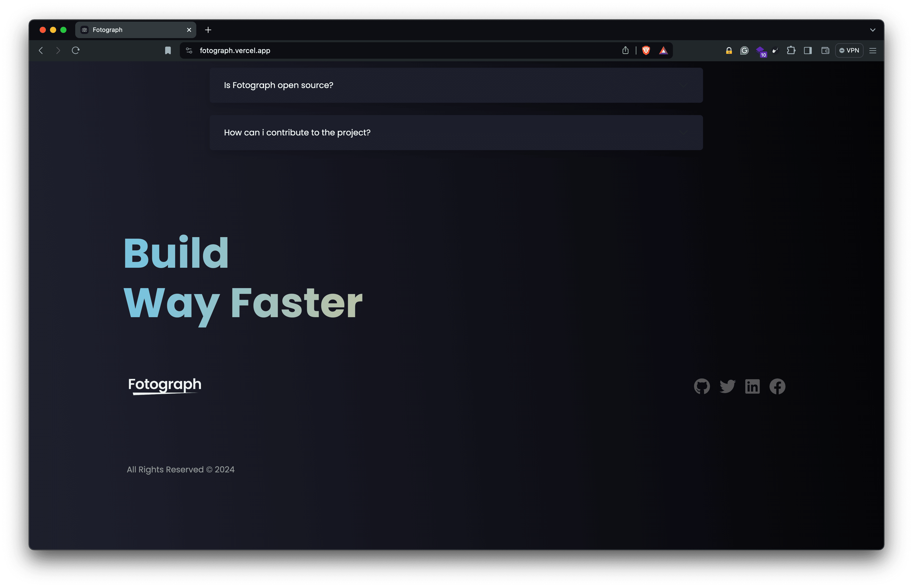Toggle the browser sidebar panel
Screen dimensions: 913x588
click(x=808, y=50)
